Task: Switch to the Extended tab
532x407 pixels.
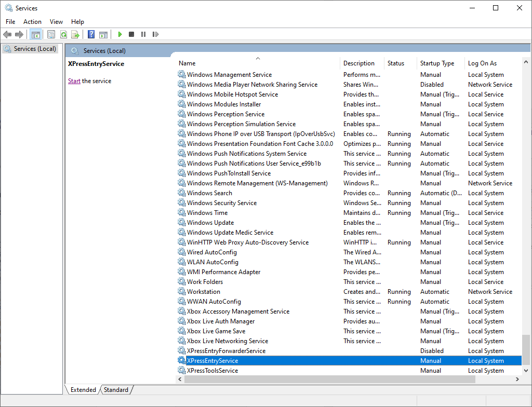Action: [x=83, y=390]
